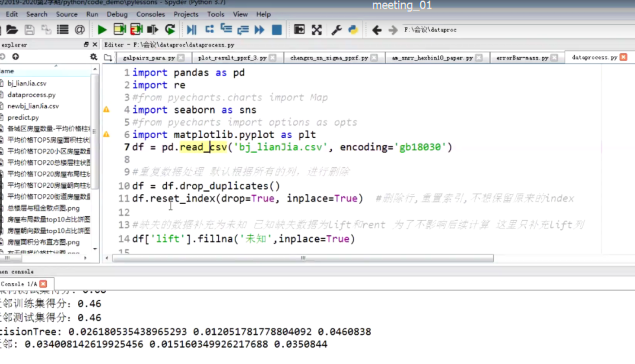The width and height of the screenshot is (635, 364).
Task: Open file with folder icon
Action: point(12,30)
